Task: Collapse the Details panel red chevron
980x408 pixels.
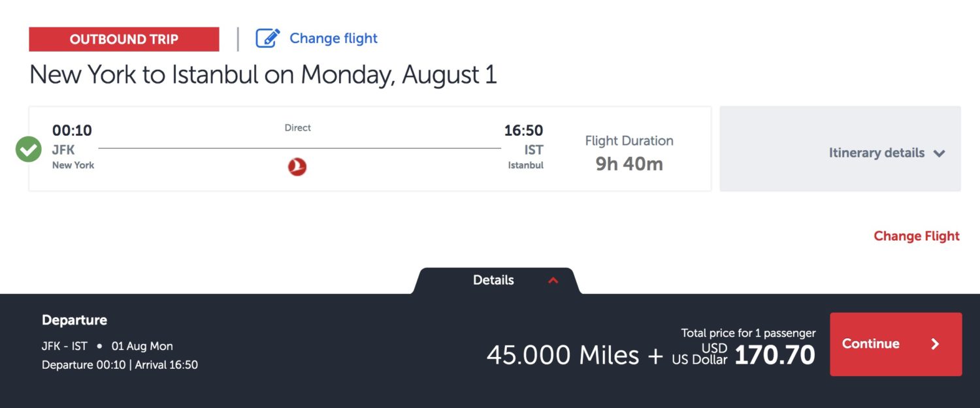Action: [x=553, y=281]
